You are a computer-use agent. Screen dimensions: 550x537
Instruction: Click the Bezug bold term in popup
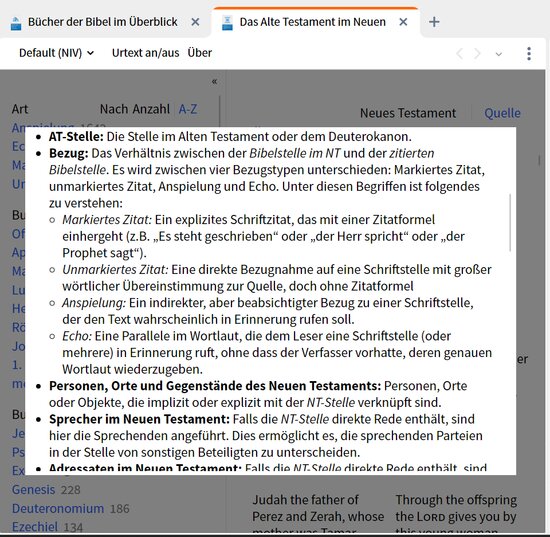[69, 153]
